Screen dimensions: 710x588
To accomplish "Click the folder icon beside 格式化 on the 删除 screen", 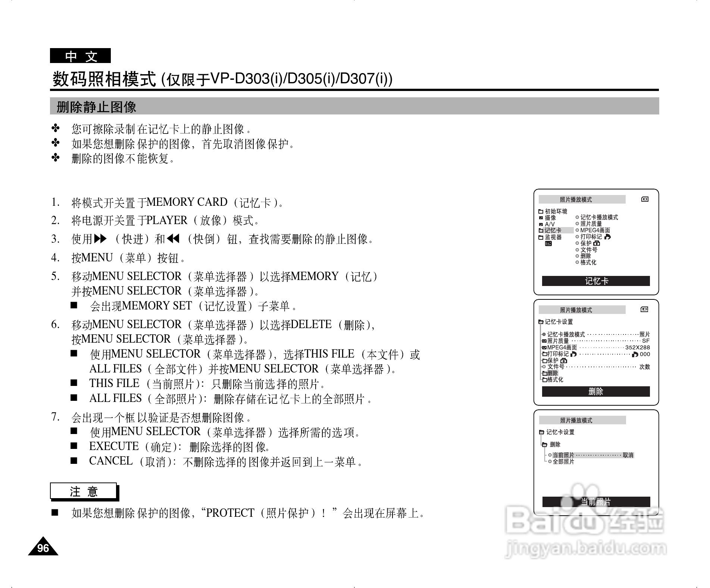I will pyautogui.click(x=545, y=380).
